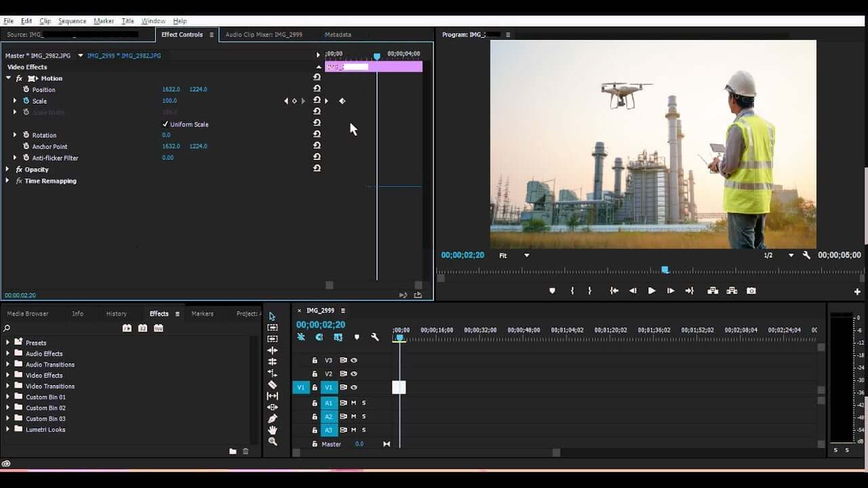Select the Razor tool
This screenshot has height=488, width=868.
pos(273,384)
